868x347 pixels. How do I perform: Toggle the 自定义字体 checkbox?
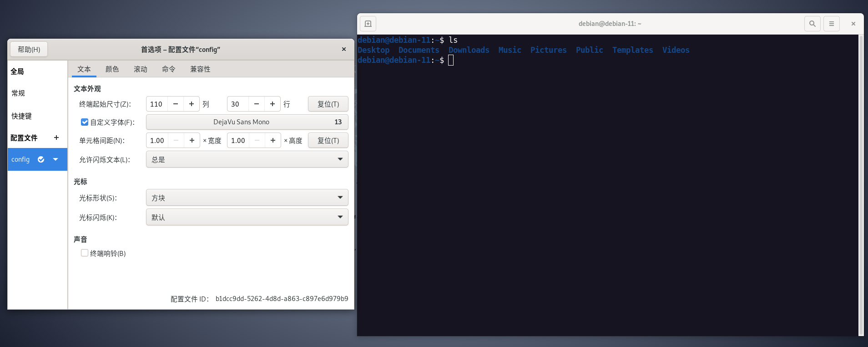pyautogui.click(x=85, y=122)
